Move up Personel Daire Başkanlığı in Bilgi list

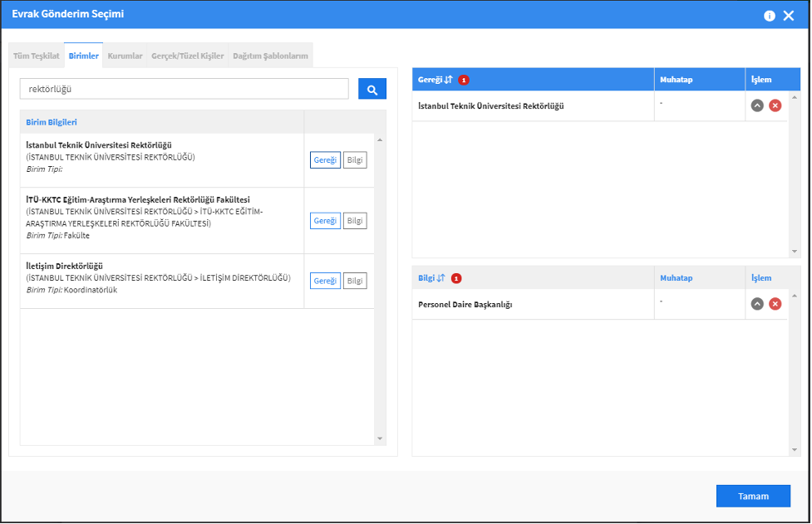(757, 304)
